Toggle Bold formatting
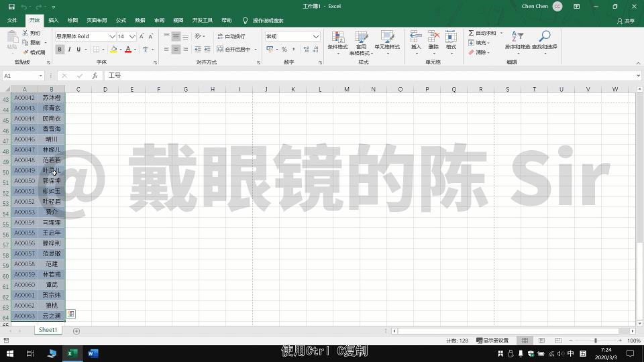The image size is (644, 362). pos(60,49)
